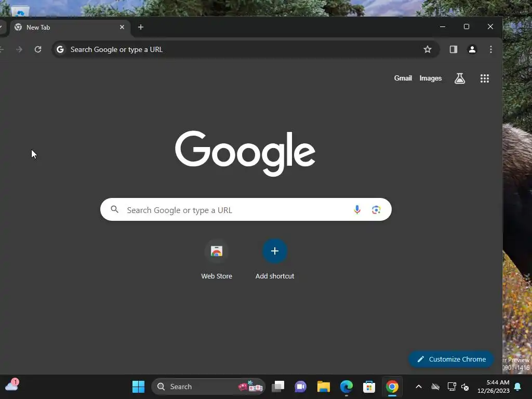Image resolution: width=532 pixels, height=399 pixels.
Task: Focus the Google search box on the page
Action: pos(246,209)
